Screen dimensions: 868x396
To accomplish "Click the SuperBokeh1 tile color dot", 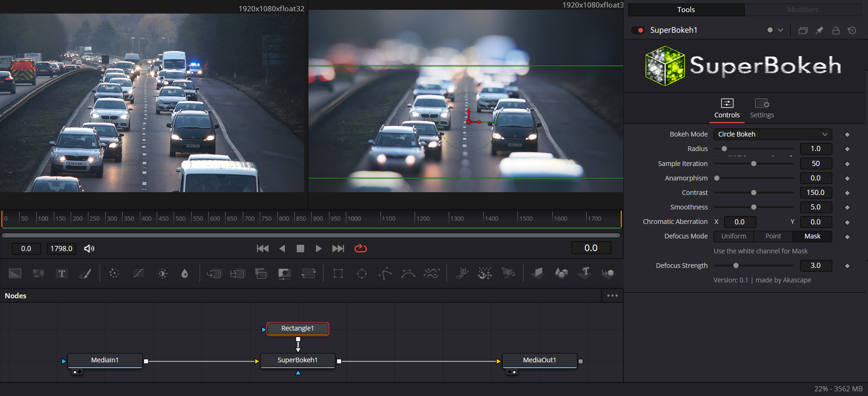I will click(x=770, y=30).
